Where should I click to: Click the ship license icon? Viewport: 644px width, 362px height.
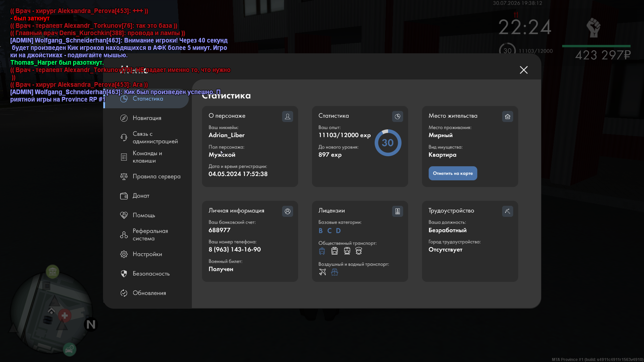pos(334,272)
